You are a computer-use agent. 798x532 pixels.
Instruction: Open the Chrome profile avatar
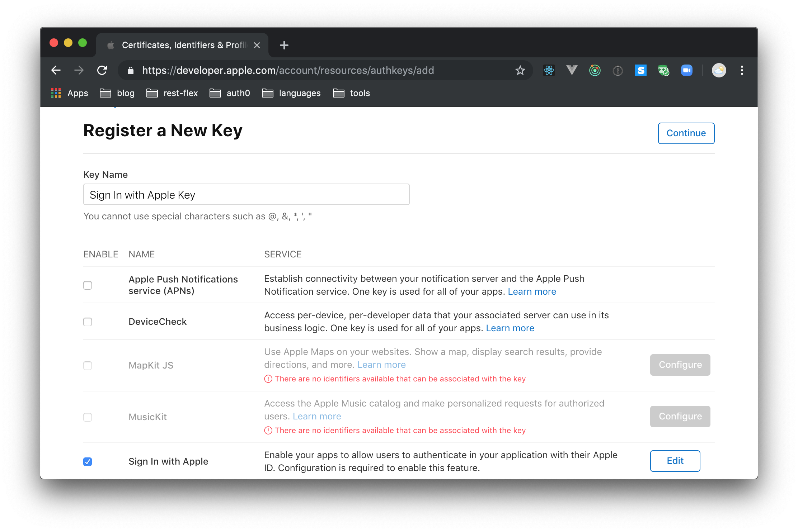(719, 70)
